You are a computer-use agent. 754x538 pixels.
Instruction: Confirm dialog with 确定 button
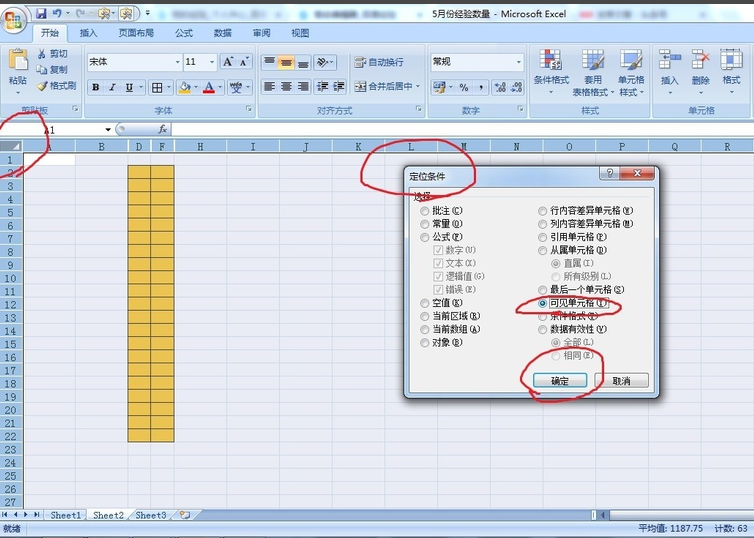point(560,381)
